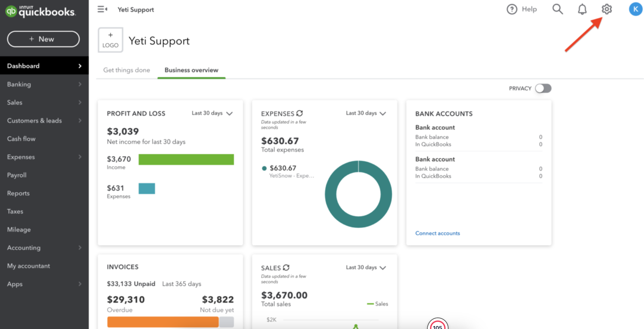Click the Connect accounts link
The image size is (644, 329).
pyautogui.click(x=437, y=233)
